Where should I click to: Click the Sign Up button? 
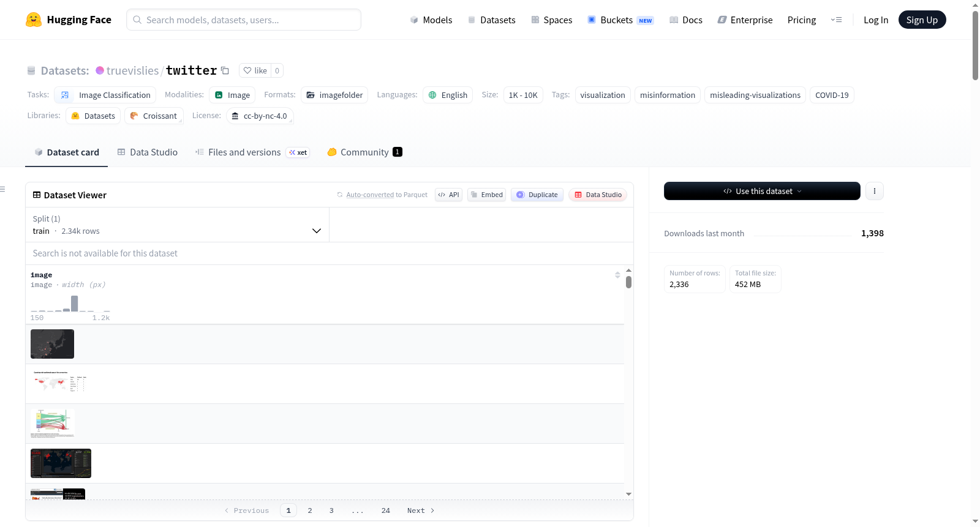pyautogui.click(x=922, y=20)
